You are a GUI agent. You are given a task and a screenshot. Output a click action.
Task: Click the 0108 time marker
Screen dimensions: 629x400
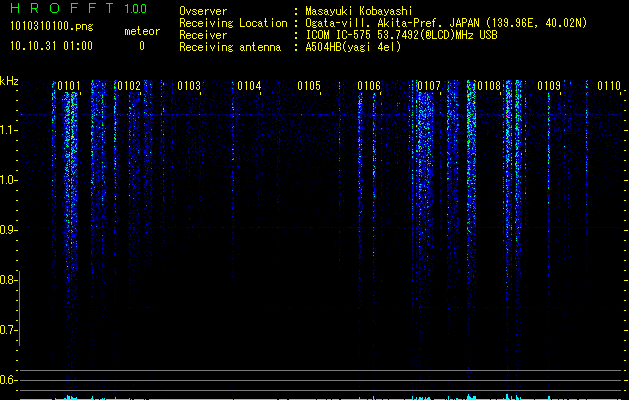coord(489,86)
